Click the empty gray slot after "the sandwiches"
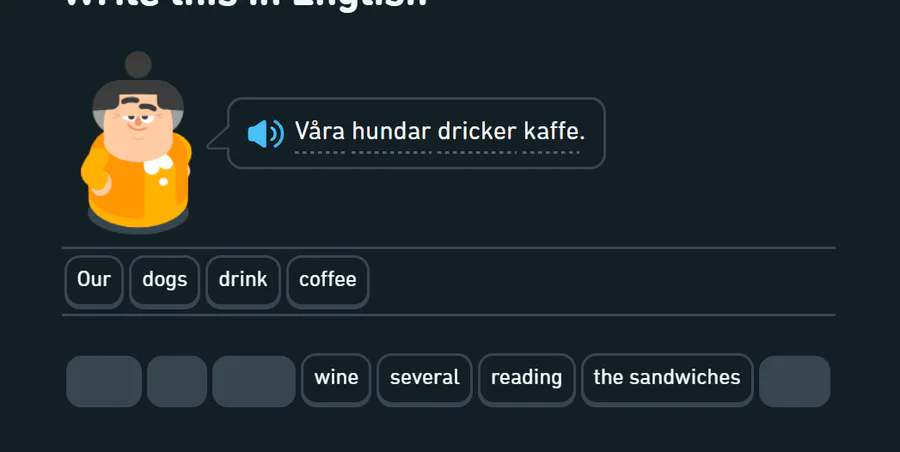900x452 pixels. (x=794, y=381)
